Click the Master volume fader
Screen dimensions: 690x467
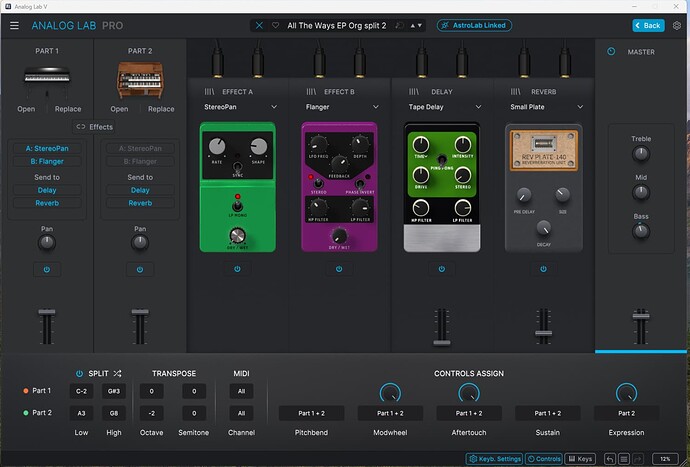(641, 316)
